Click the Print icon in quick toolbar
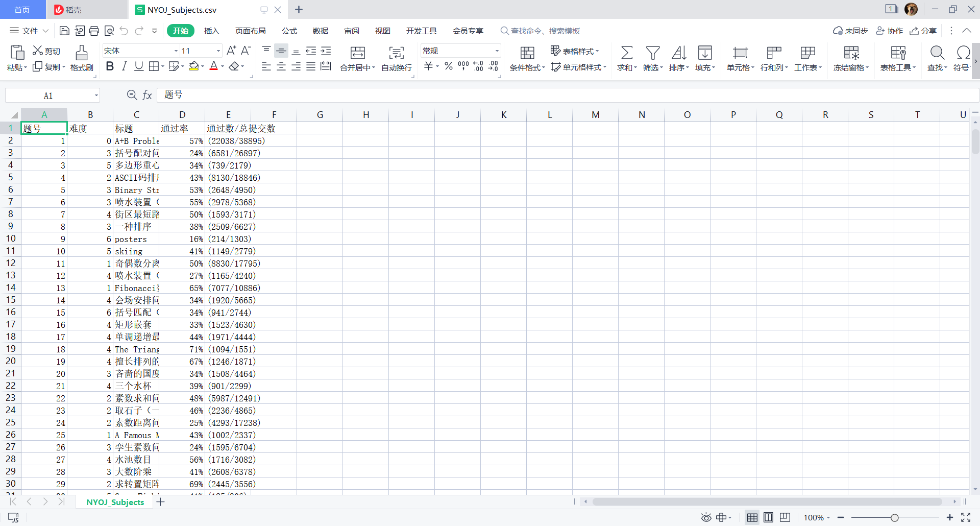The height and width of the screenshot is (526, 980). 94,31
